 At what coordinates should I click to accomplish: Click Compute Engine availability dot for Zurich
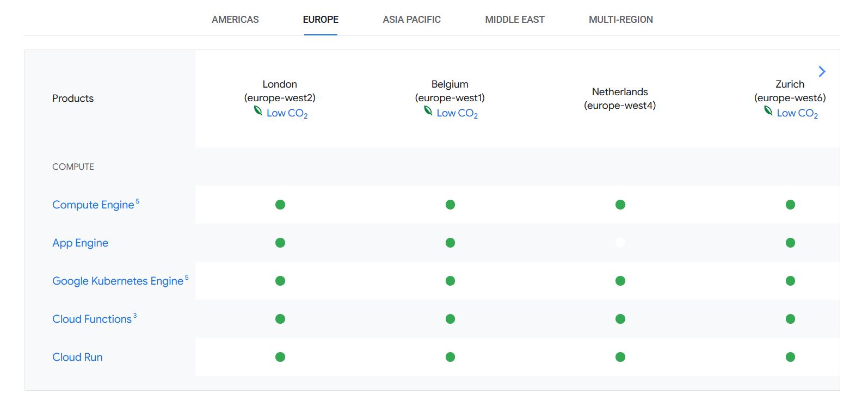click(x=790, y=205)
